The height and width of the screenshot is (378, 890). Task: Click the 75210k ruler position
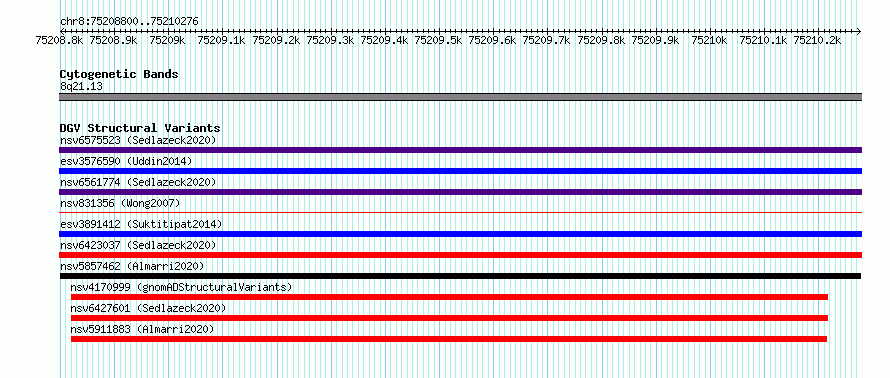pos(710,40)
